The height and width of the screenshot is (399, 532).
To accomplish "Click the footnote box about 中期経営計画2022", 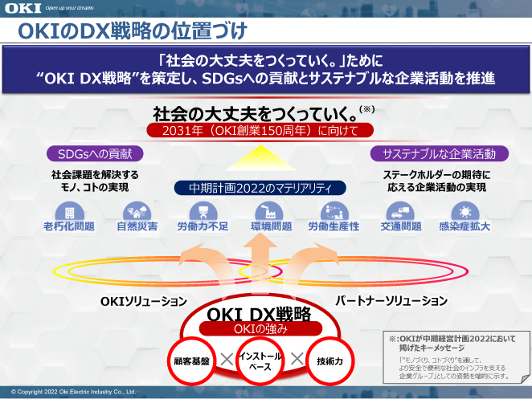I will click(x=456, y=357).
